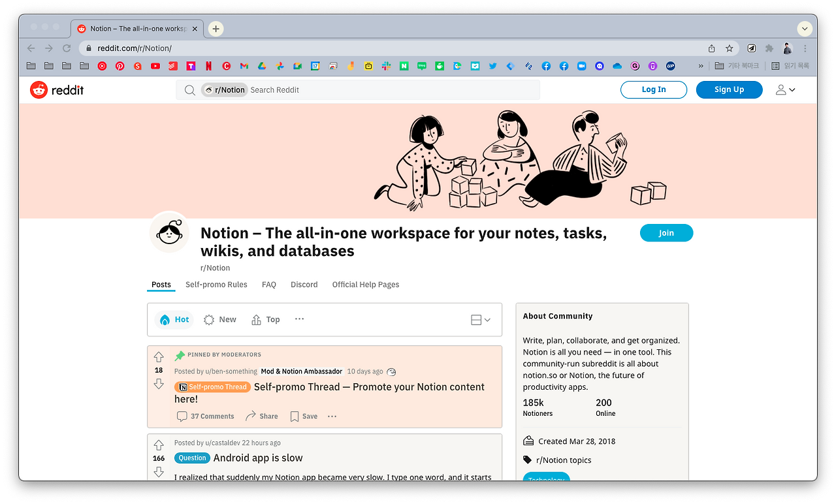This screenshot has width=836, height=504.
Task: Open the FAQ tab
Action: 269,285
